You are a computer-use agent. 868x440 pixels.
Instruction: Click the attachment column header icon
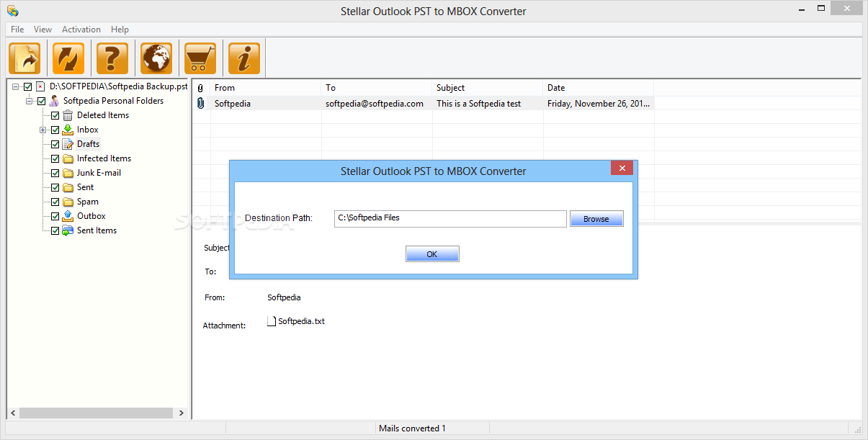201,88
